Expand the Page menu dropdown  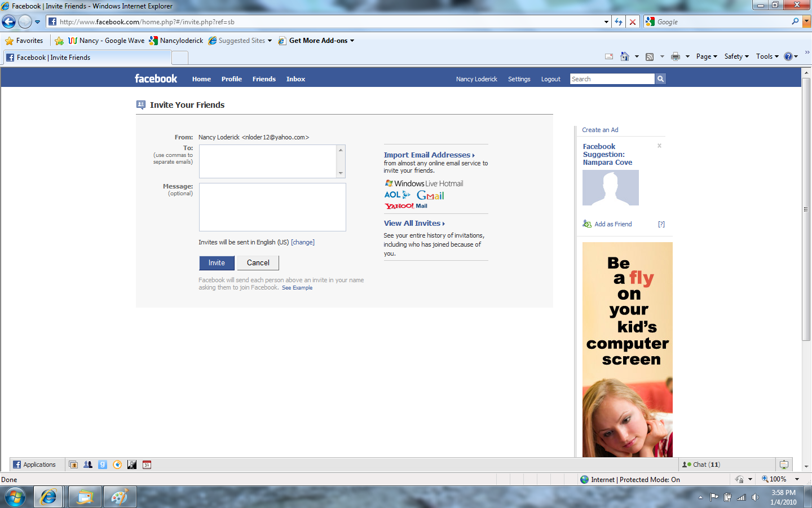tap(707, 56)
